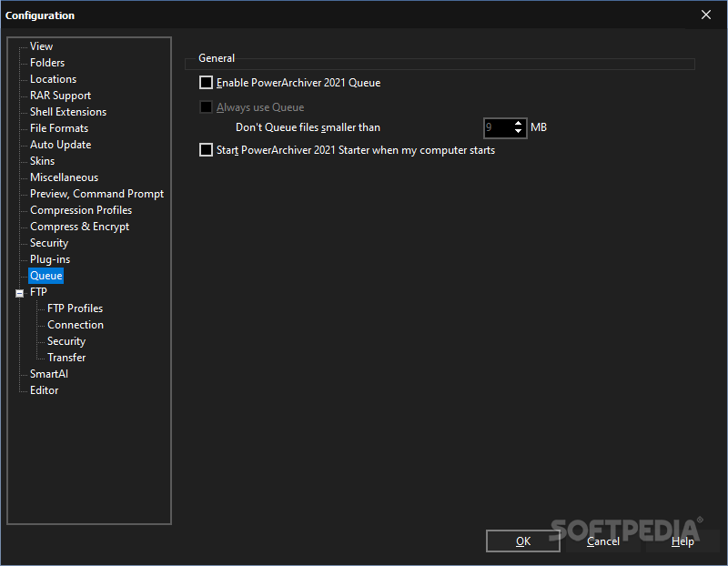Viewport: 728px width, 566px height.
Task: Open Preview, Command Prompt settings
Action: 96,194
